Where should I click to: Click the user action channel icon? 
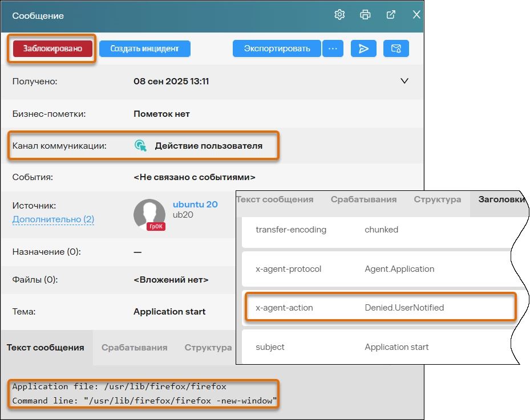click(x=140, y=146)
